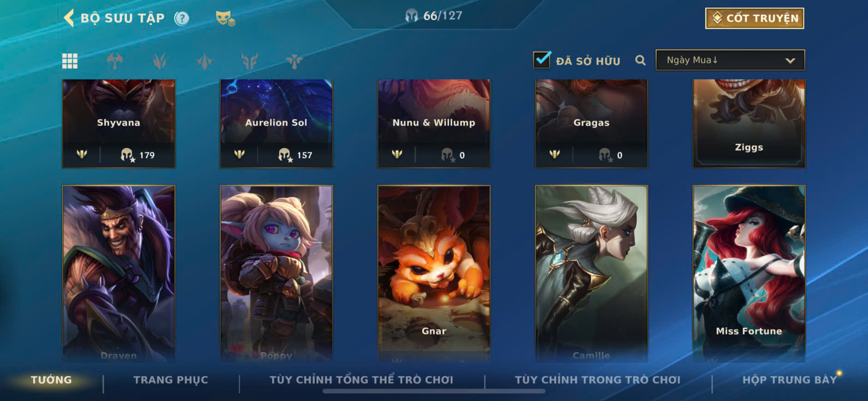Filter by the second role icon
This screenshot has width=868, height=401.
(159, 61)
